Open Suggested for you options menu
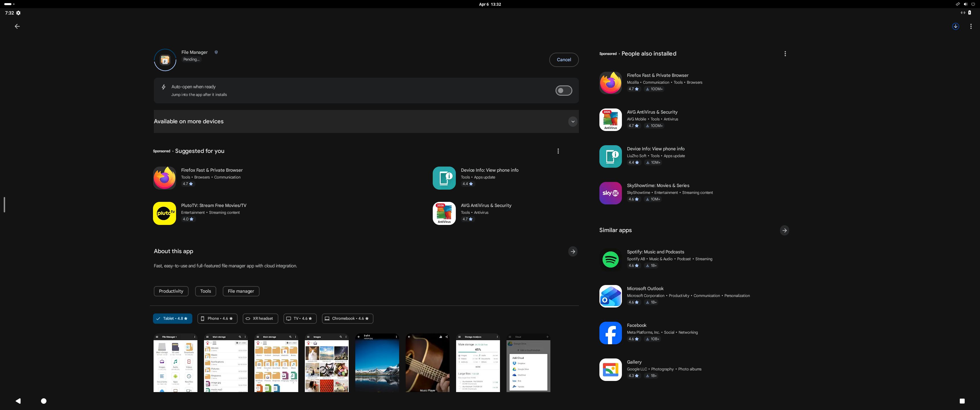Viewport: 980px width, 410px height. pyautogui.click(x=558, y=151)
